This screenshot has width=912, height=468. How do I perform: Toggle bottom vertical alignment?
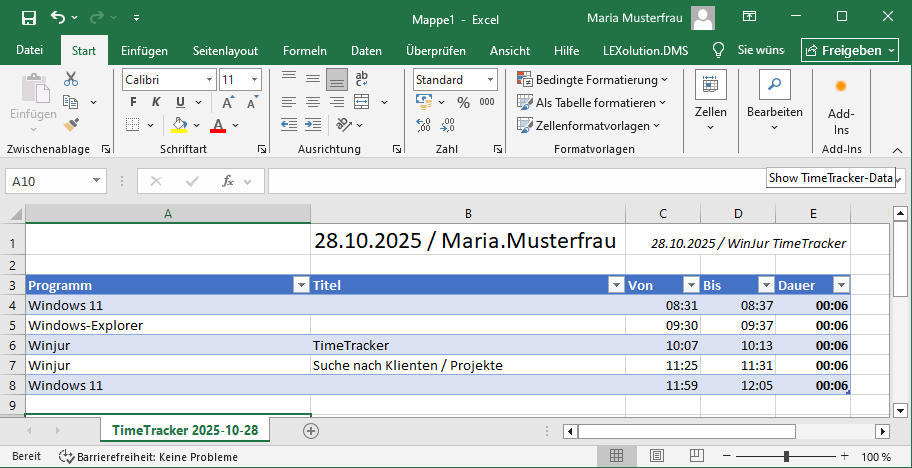[x=337, y=79]
